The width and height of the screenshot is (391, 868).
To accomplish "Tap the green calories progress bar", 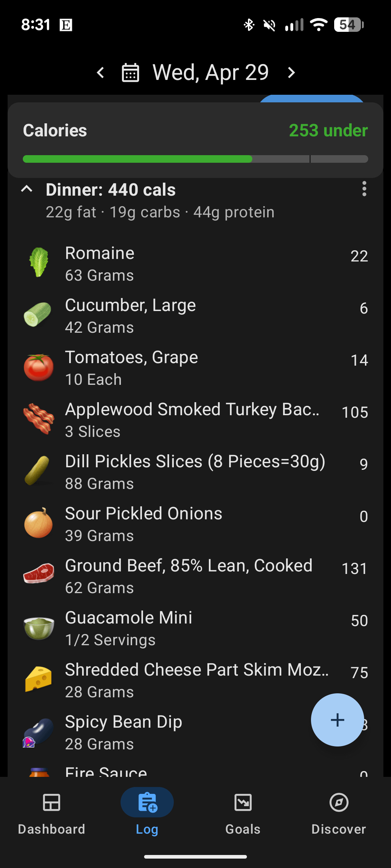I will (138, 159).
